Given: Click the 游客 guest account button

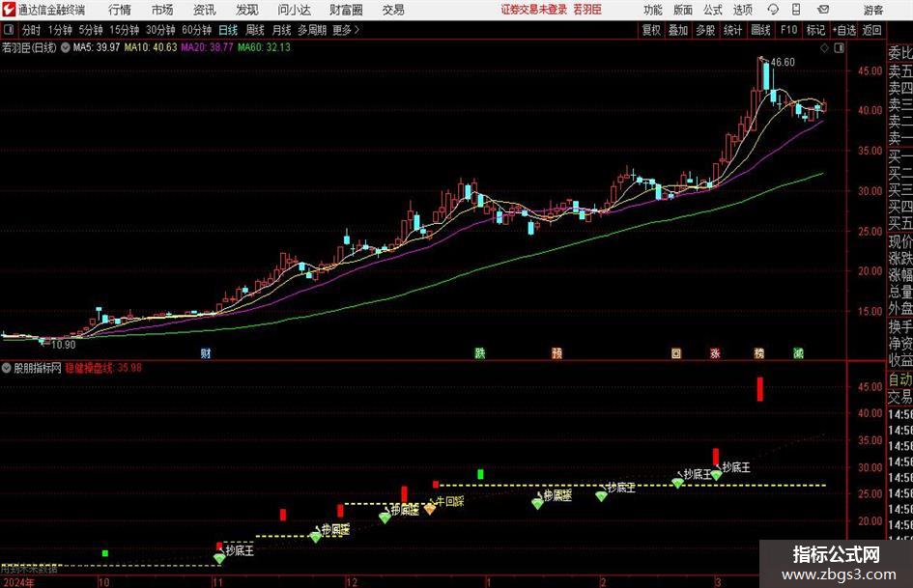Looking at the screenshot, I should pyautogui.click(x=872, y=10).
